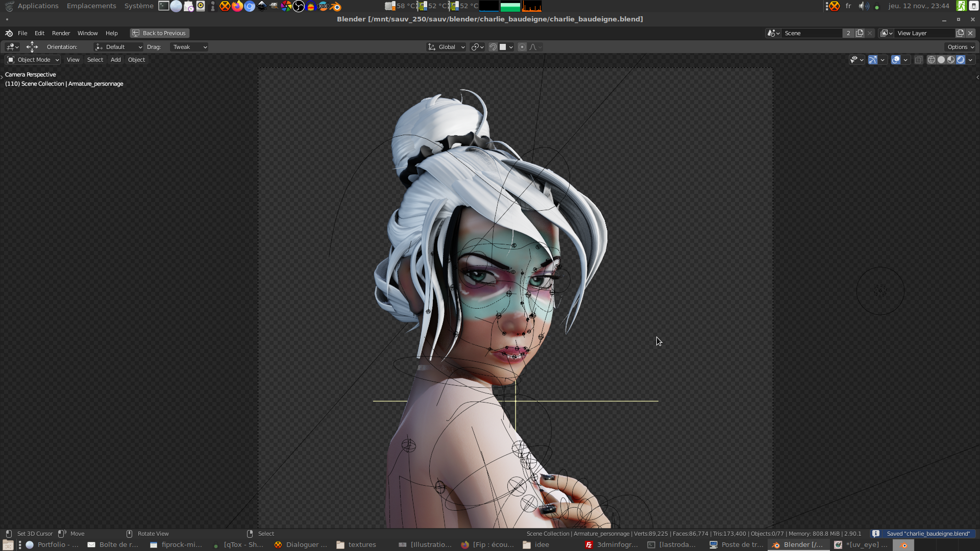Switch to rendered viewport shading
This screenshot has height=551, width=980.
(x=961, y=60)
